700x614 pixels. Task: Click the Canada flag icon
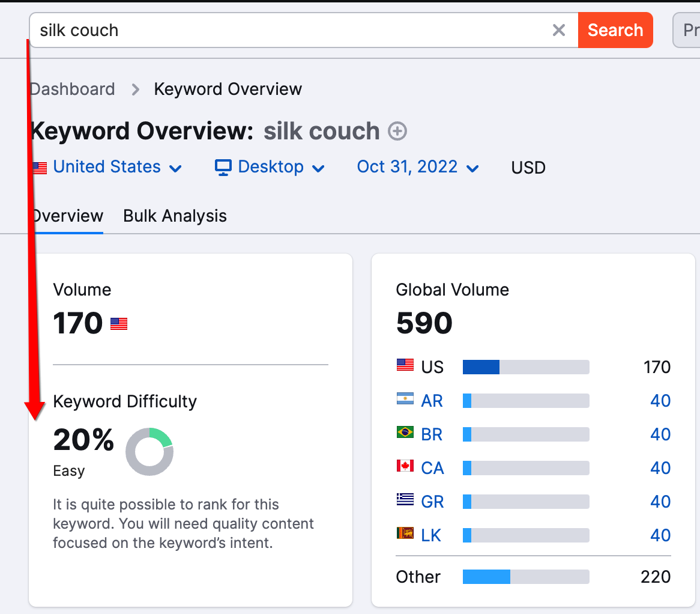tap(405, 466)
